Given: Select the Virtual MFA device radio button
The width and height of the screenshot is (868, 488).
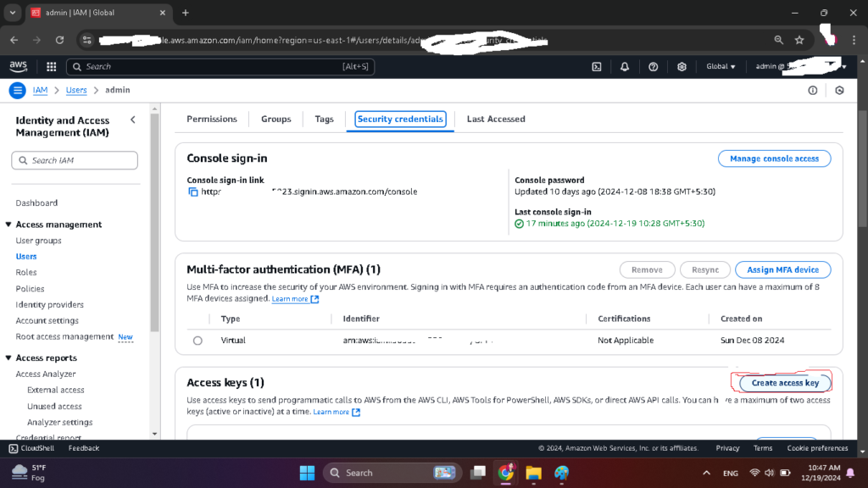Looking at the screenshot, I should [198, 341].
